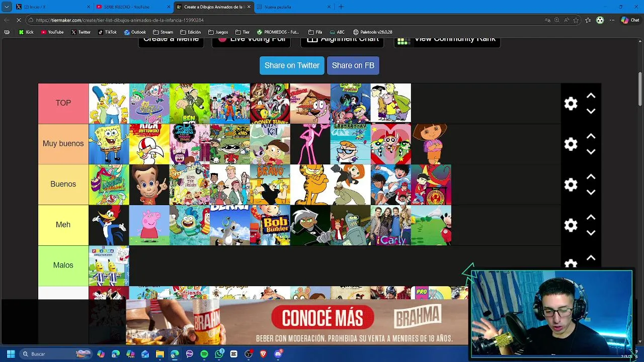Click the address bar URL
This screenshot has height=362, width=644.
click(120, 20)
